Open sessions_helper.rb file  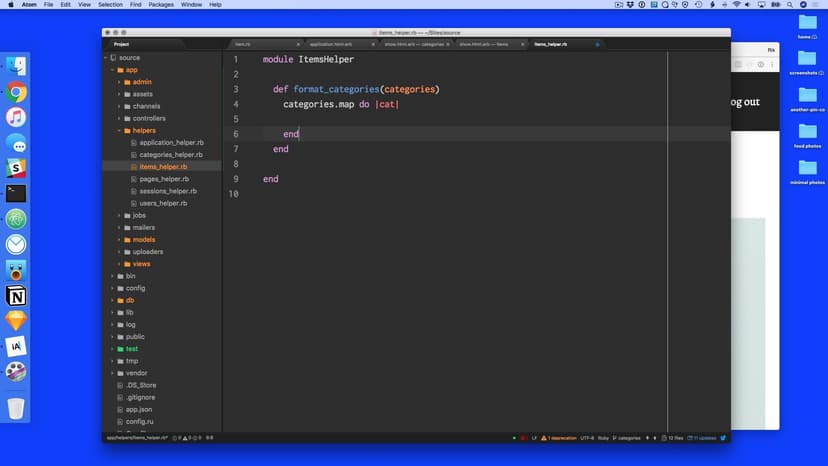168,191
